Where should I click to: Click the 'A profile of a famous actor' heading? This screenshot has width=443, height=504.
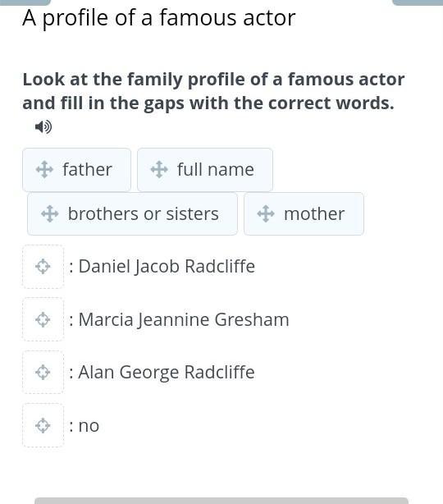[159, 18]
